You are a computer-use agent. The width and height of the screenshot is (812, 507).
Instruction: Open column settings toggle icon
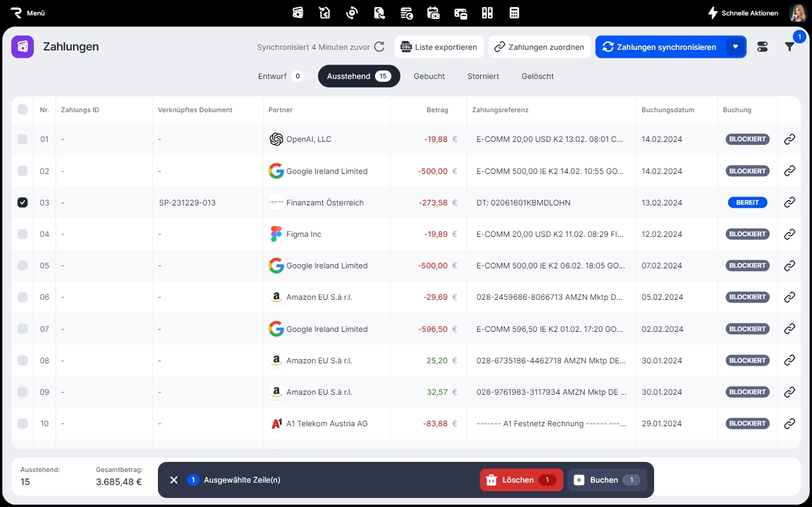(x=763, y=47)
